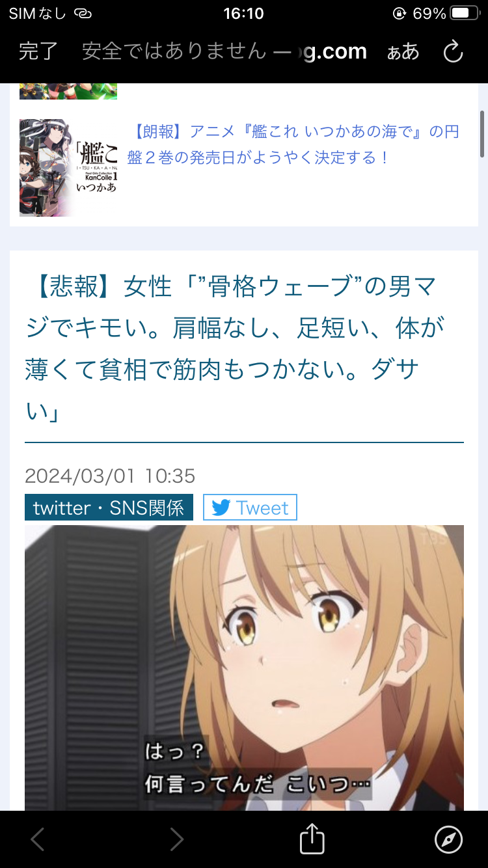Go back with the left chevron

coord(38,839)
